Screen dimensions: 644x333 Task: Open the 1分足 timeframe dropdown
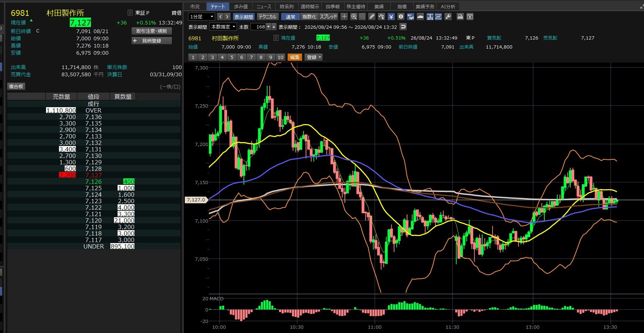(201, 17)
